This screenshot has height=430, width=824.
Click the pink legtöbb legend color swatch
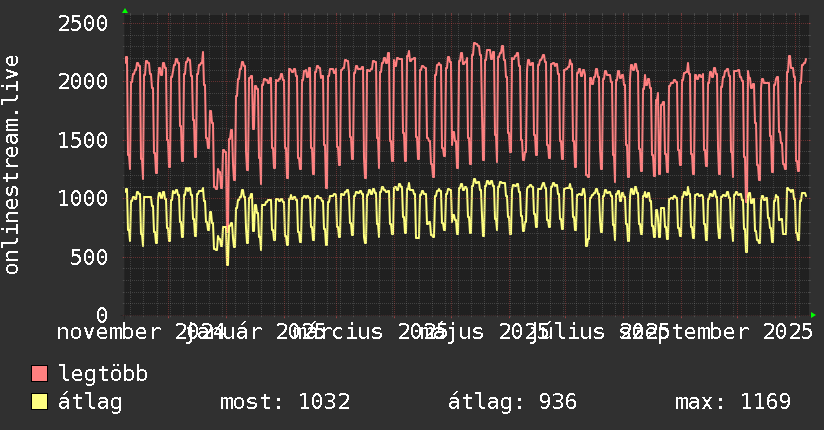click(x=39, y=374)
